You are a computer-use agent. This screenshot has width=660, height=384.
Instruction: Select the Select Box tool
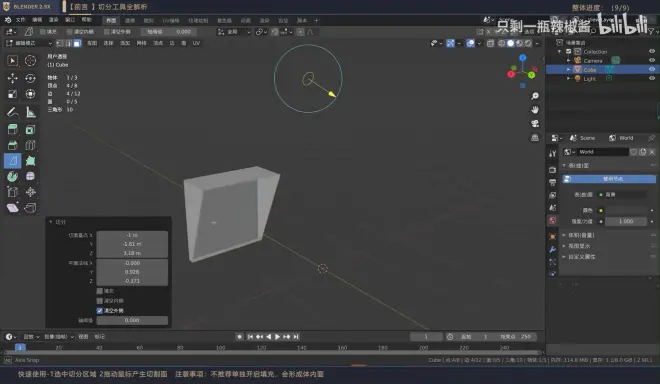(x=13, y=61)
